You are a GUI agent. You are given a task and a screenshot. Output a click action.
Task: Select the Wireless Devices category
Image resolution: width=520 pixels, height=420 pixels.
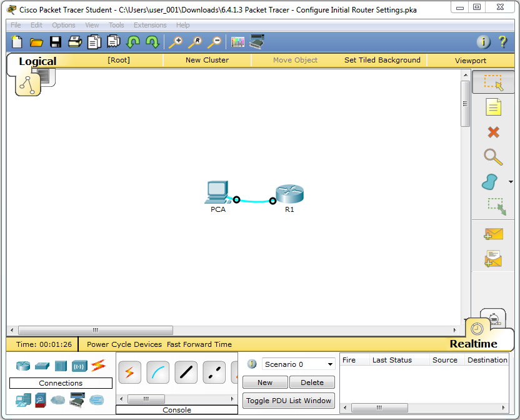(79, 366)
